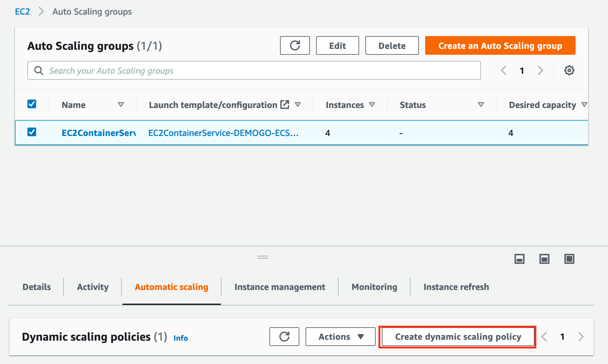Viewport: 608px width, 364px height.
Task: Sort by Status column arrow
Action: (x=481, y=105)
